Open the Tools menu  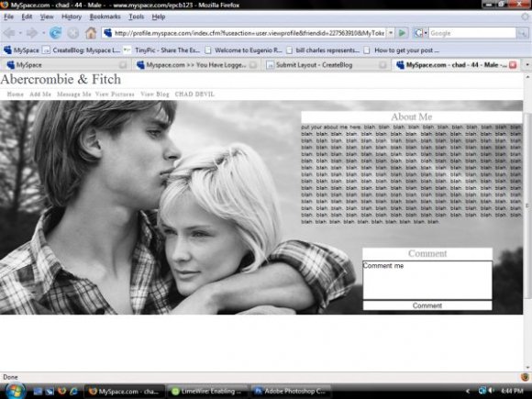click(x=137, y=17)
